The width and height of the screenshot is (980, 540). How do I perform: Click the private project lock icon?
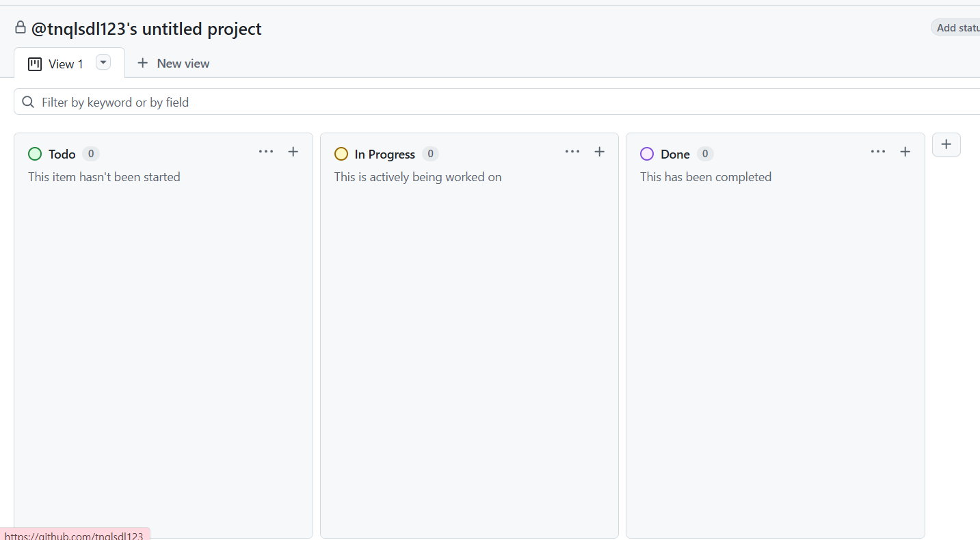click(x=21, y=28)
